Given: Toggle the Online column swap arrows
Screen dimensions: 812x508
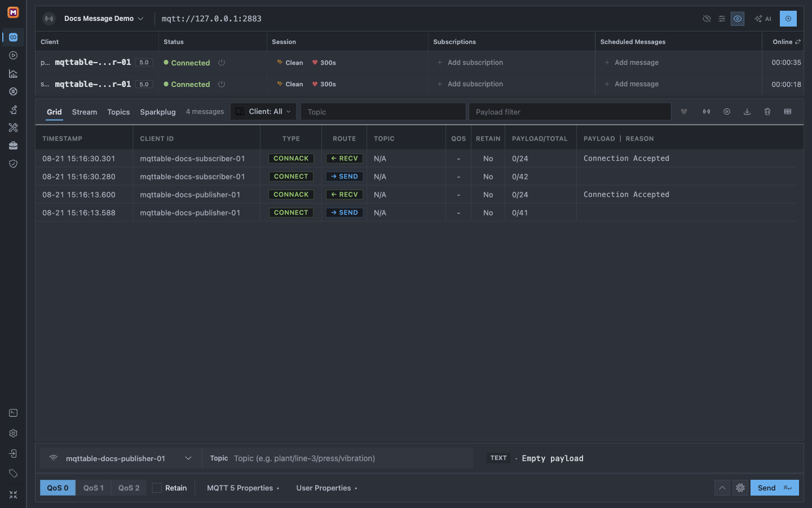Looking at the screenshot, I should [x=798, y=42].
